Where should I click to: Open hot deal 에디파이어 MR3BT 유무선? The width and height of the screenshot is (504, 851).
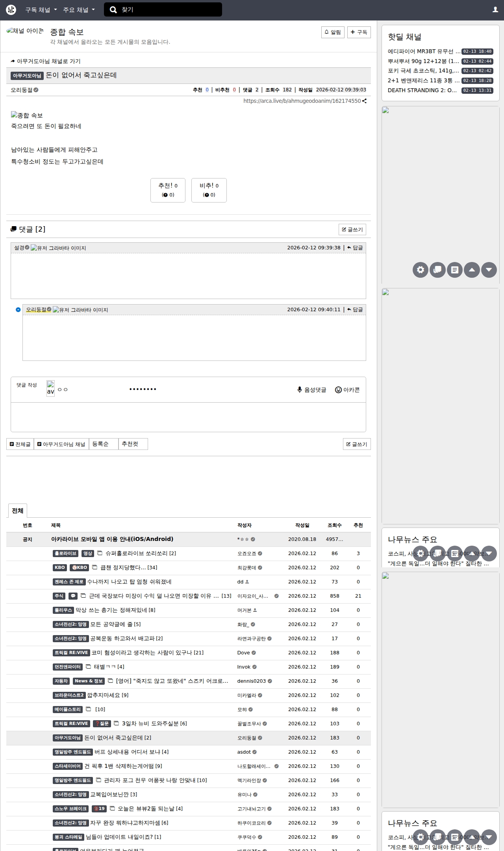tap(424, 51)
